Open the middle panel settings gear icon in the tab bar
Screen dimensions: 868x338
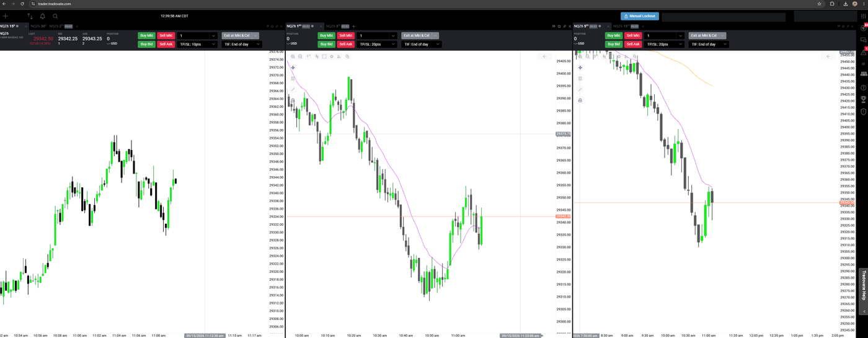559,26
